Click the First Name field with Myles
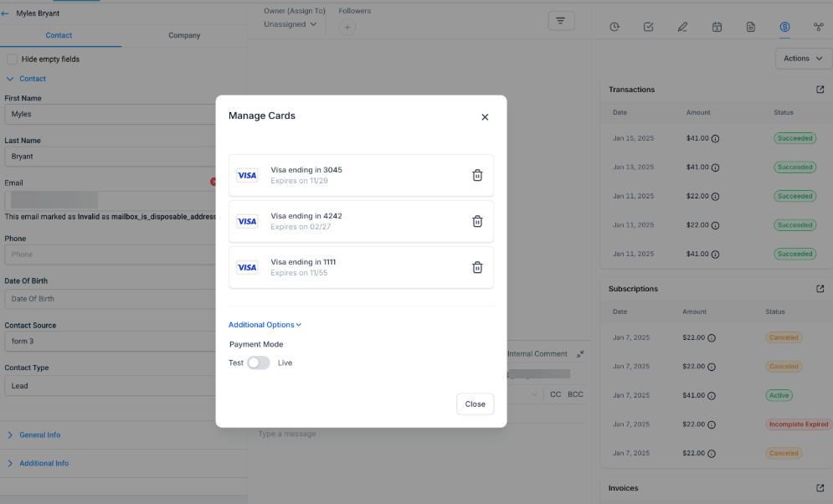The width and height of the screenshot is (833, 504). pyautogui.click(x=109, y=114)
